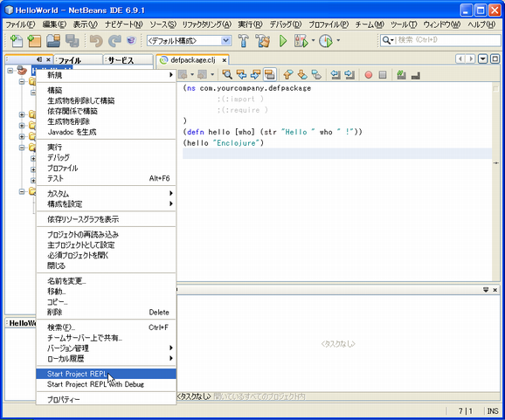505x420 pixels.
Task: Choose プロパティー from context menu
Action: click(x=107, y=399)
